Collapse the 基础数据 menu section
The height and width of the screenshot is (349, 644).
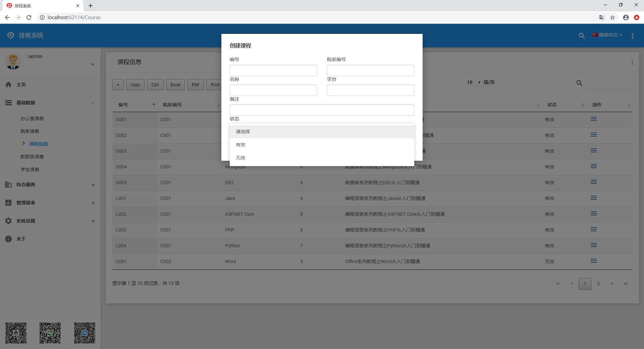pos(93,103)
